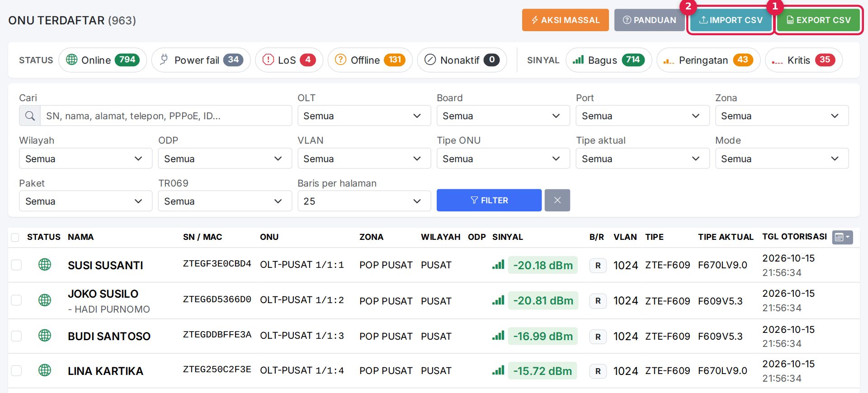
Task: Open the Zona dropdown
Action: pyautogui.click(x=782, y=116)
